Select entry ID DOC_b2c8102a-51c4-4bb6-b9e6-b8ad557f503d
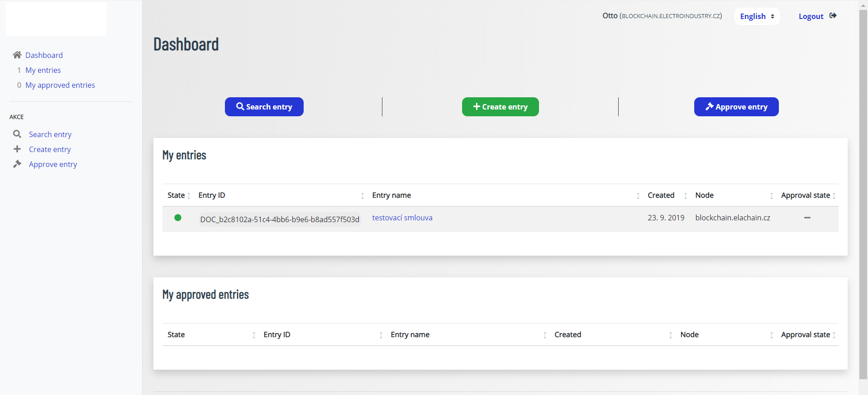Screen dimensions: 868x395 (x=280, y=219)
